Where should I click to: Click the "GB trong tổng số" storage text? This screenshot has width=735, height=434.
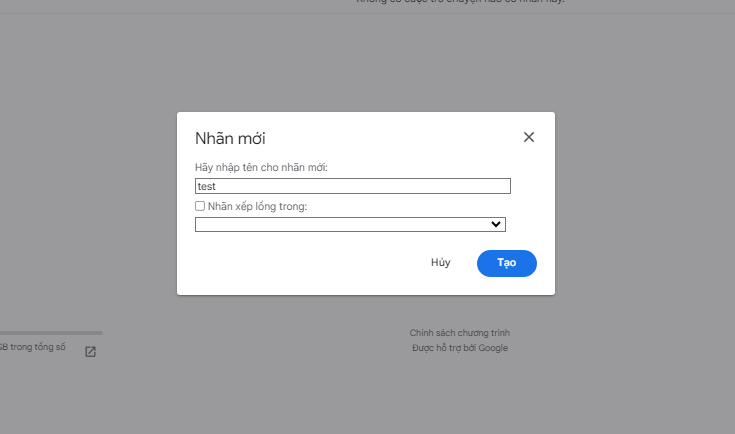(x=33, y=347)
